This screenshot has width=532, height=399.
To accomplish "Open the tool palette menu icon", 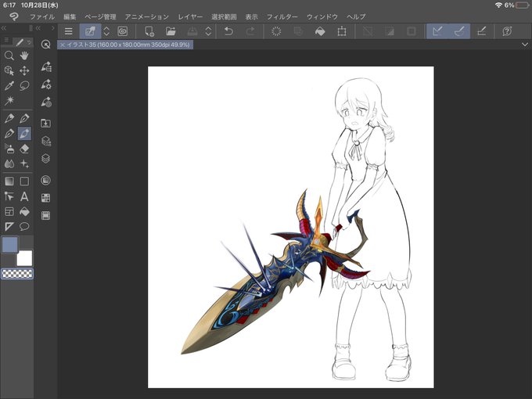I will pos(6,41).
